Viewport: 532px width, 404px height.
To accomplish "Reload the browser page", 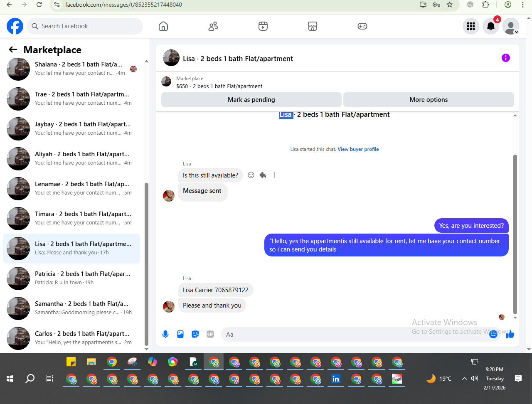I will click(x=39, y=5).
